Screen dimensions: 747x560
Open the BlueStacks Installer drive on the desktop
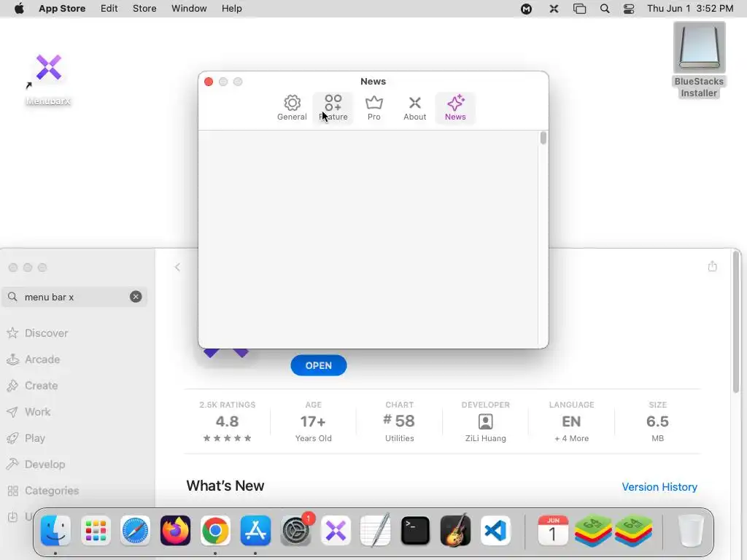coord(699,60)
